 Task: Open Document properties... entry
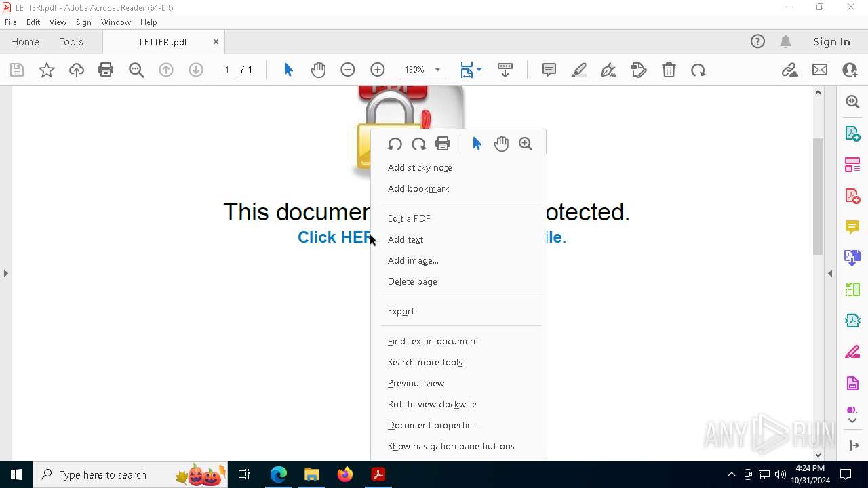click(458, 425)
